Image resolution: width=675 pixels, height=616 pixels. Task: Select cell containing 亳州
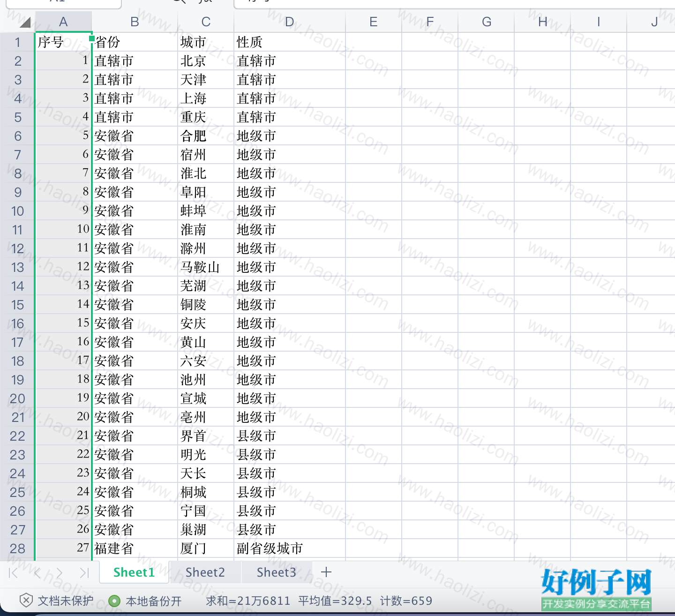point(206,417)
